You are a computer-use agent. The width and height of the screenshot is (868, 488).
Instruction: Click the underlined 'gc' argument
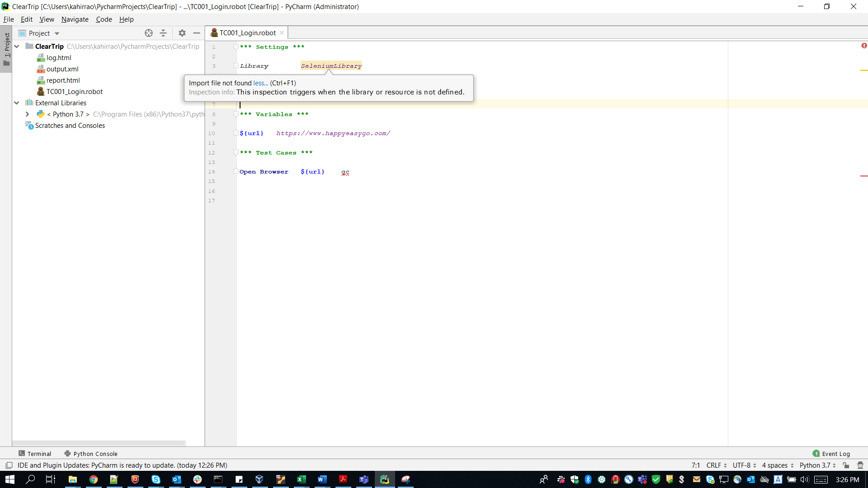[x=345, y=172]
